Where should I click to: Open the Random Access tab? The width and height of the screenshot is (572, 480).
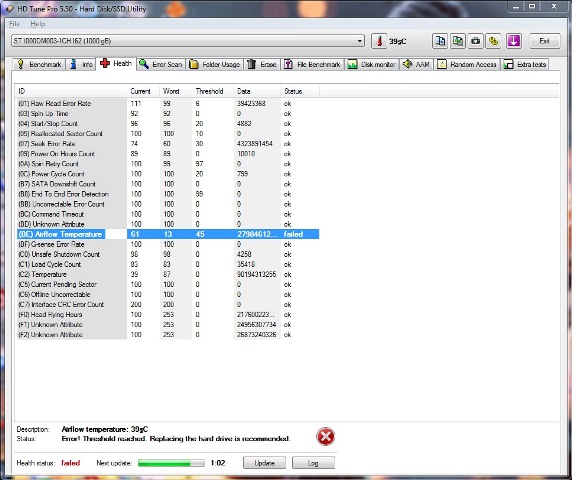point(467,65)
